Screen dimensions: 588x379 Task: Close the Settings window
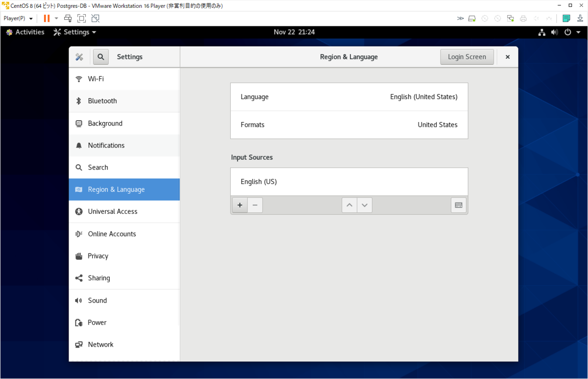[x=508, y=57]
